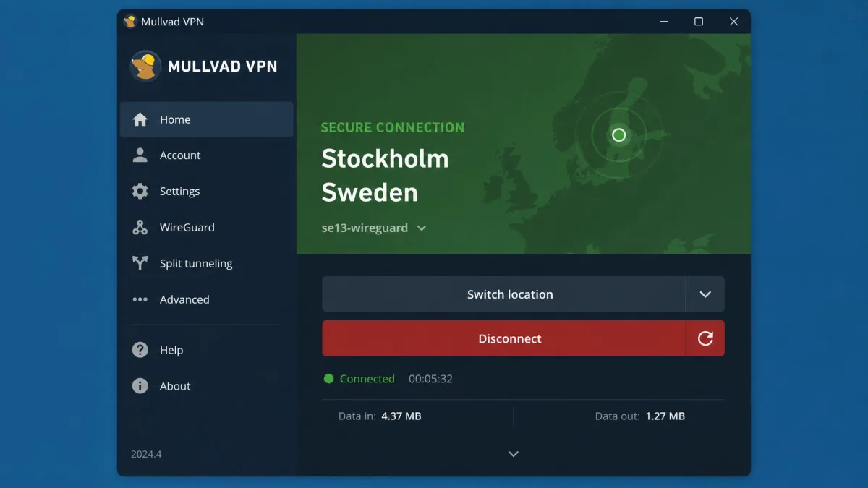Click the About info icon
868x488 pixels.
[140, 386]
